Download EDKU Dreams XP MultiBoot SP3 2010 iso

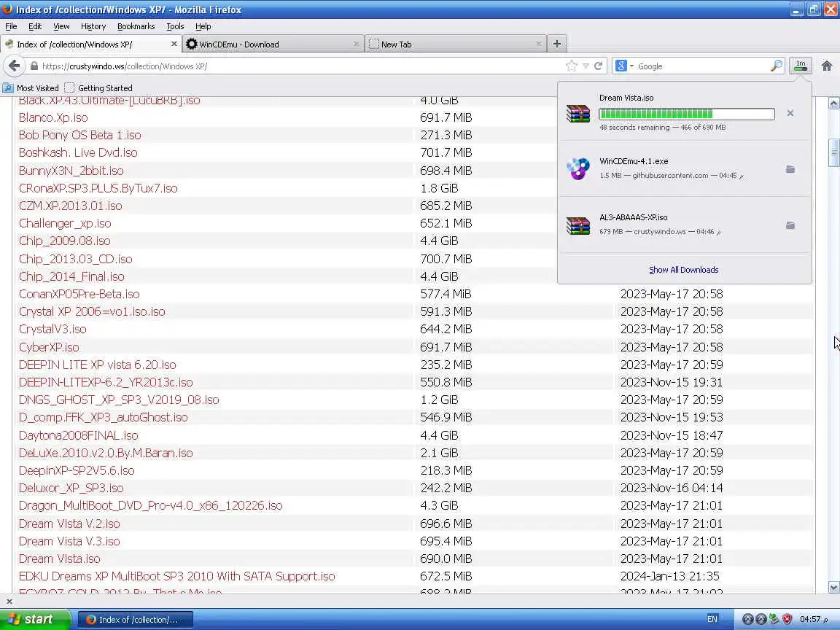click(176, 577)
